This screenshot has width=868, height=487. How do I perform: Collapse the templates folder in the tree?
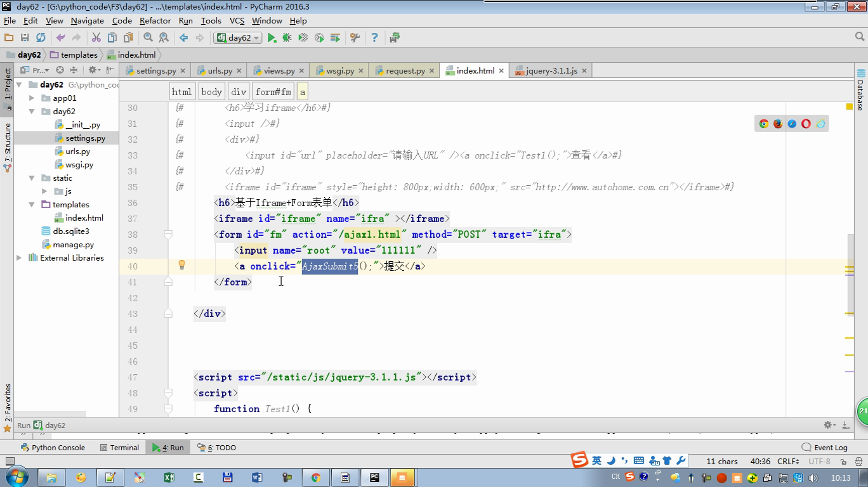click(32, 204)
